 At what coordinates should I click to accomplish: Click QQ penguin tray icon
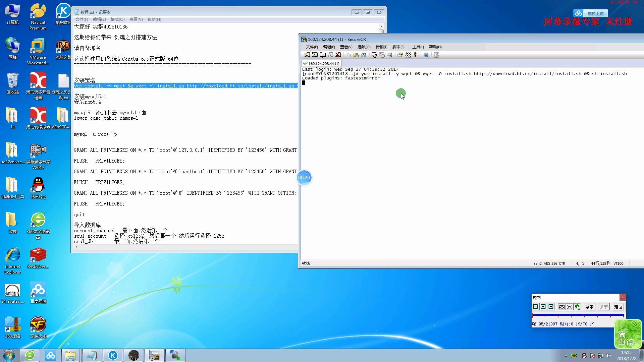tap(584, 356)
